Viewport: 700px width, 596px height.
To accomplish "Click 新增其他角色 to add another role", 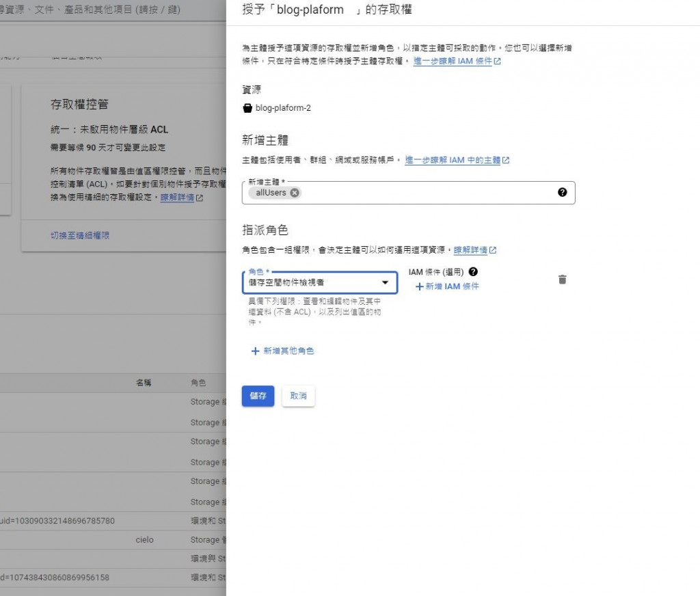I will 282,351.
